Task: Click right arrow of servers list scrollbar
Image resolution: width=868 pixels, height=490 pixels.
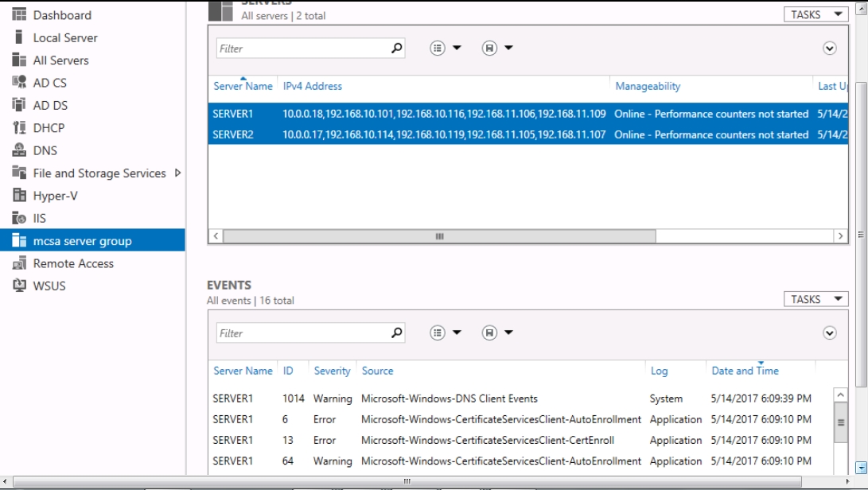Action: [x=841, y=236]
